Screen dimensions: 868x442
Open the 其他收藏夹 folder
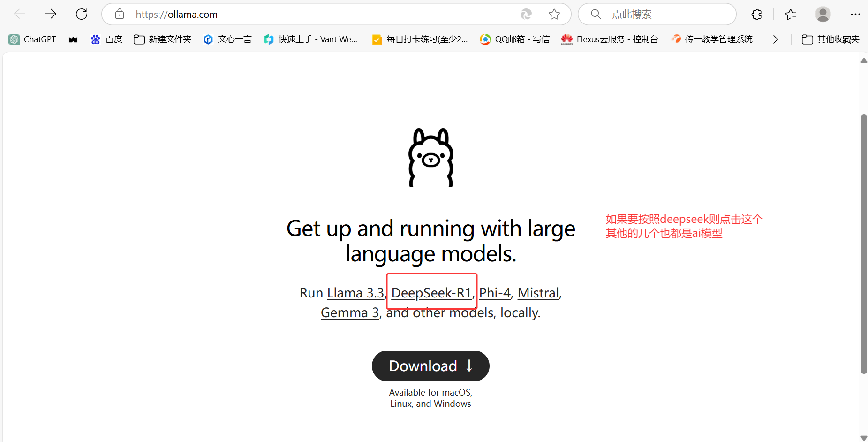[x=830, y=39]
